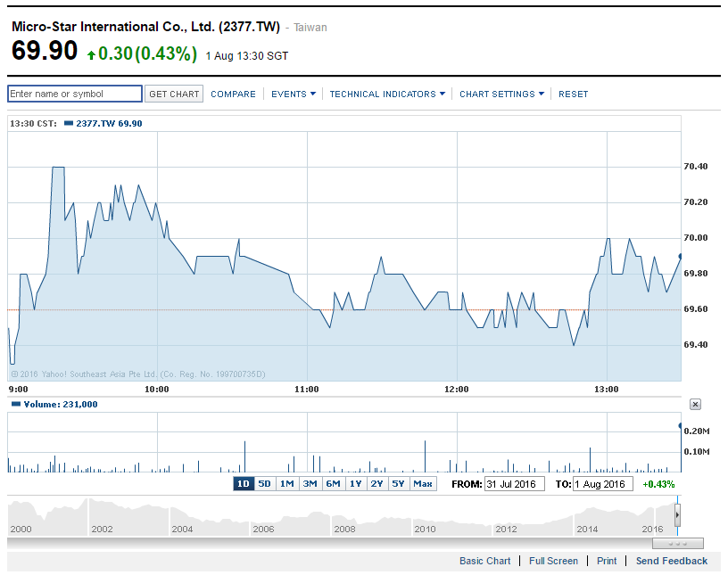Click the 2008 label in the range navigator
Screen dimensions: 728x575
coord(344,529)
